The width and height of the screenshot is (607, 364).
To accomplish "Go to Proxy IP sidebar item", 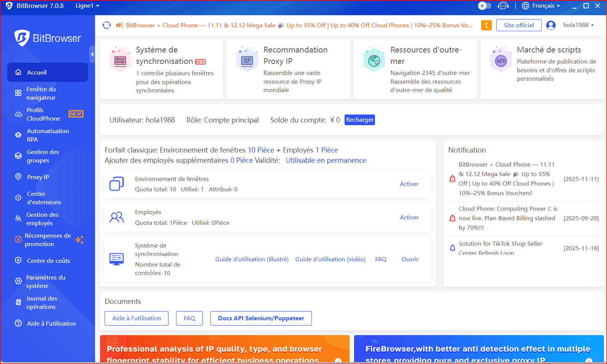I will (38, 177).
